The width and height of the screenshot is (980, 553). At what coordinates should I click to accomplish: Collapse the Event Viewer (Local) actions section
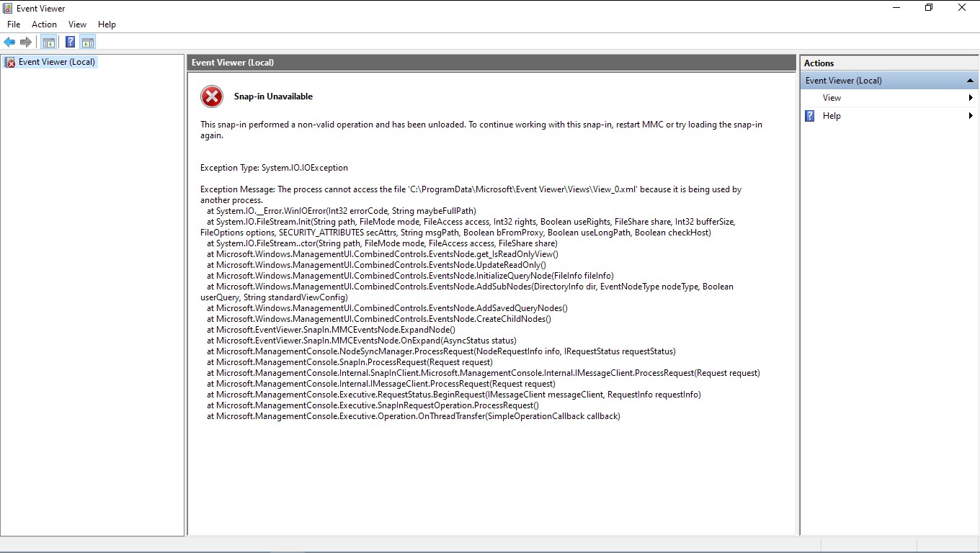[x=970, y=81]
